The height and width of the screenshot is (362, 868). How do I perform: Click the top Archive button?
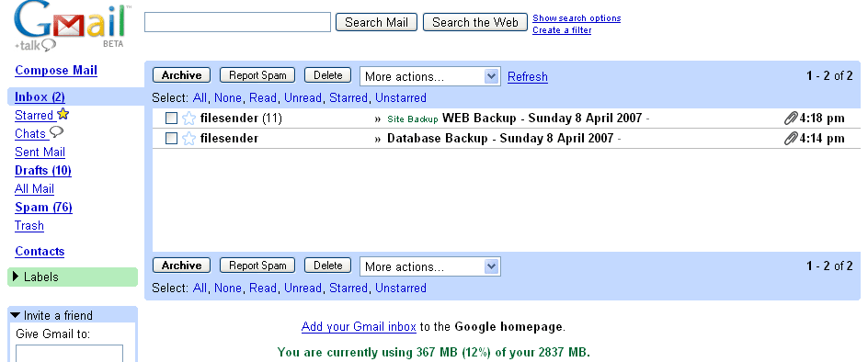181,75
